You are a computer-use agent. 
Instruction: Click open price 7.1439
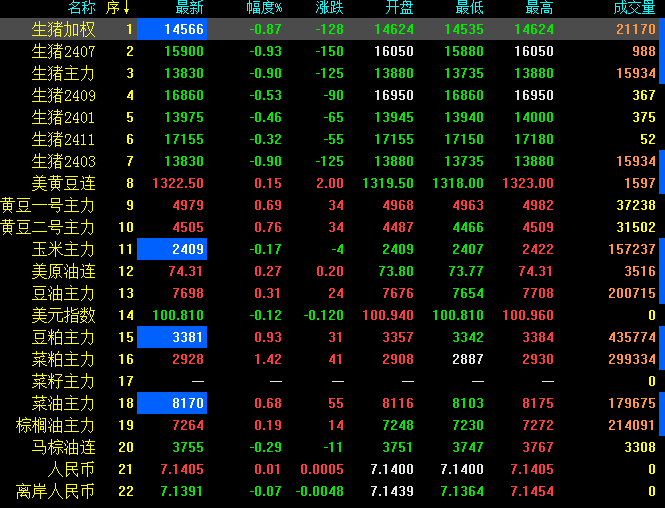click(x=392, y=491)
